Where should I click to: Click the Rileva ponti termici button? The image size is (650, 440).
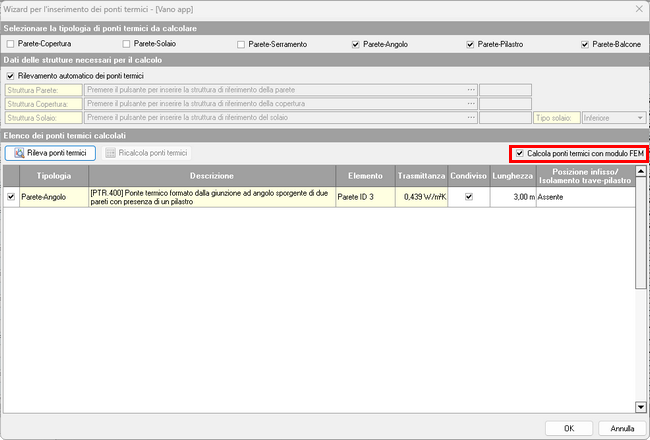50,153
